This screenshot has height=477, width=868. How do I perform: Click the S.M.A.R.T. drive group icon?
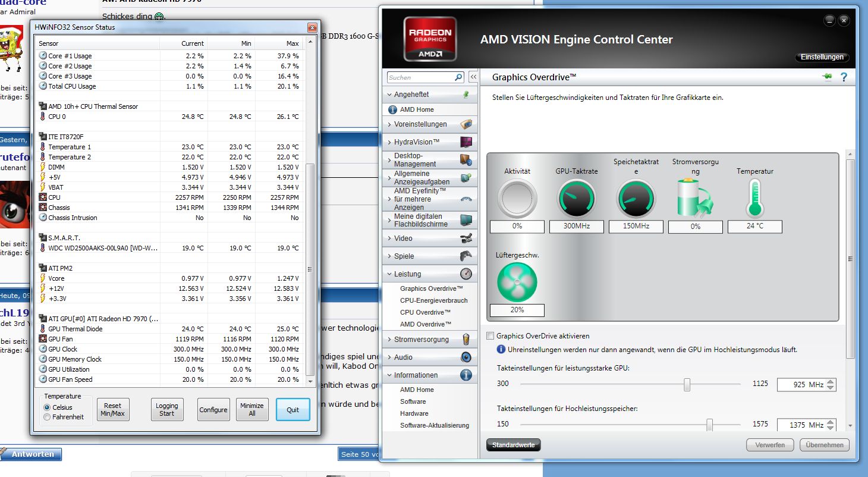pyautogui.click(x=43, y=238)
